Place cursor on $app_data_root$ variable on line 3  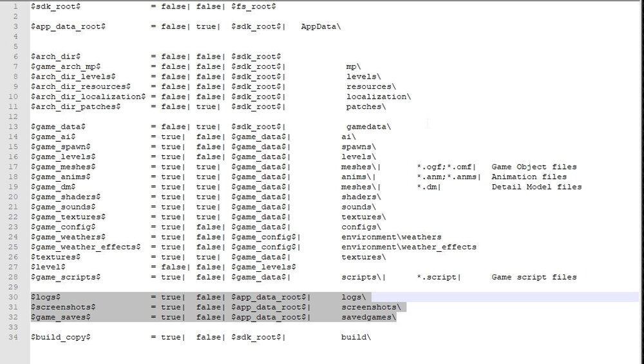coord(68,26)
